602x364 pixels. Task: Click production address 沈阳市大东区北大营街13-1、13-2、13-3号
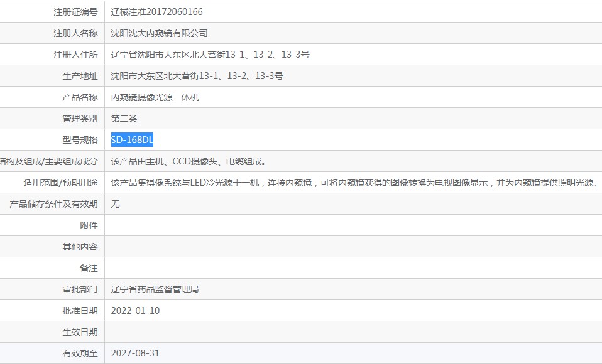coord(197,76)
